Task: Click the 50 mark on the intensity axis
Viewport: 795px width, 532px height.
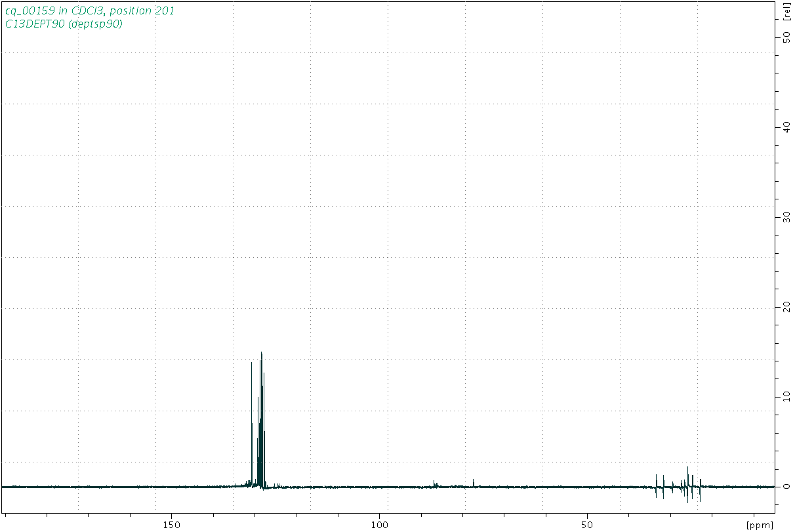Action: tap(785, 38)
